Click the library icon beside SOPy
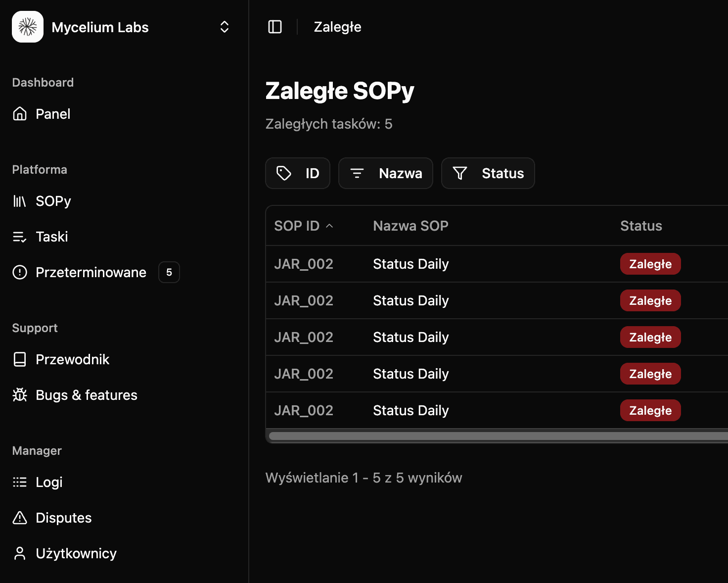 pyautogui.click(x=20, y=201)
